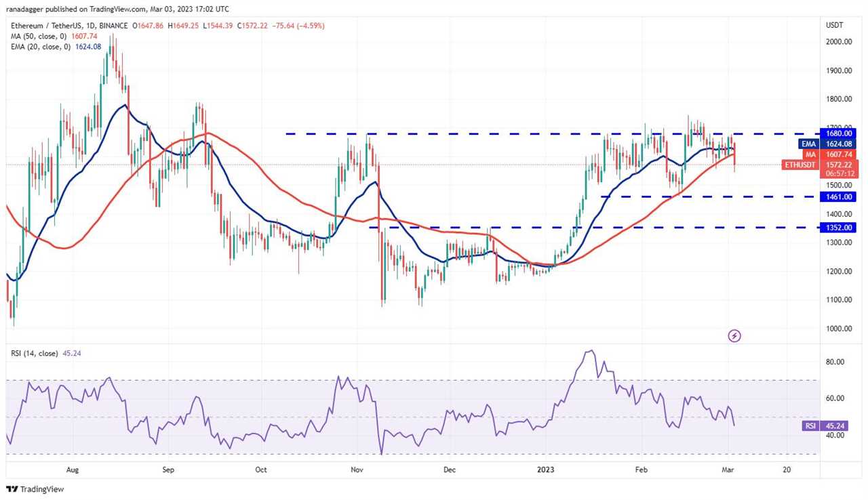Click the TradingView logo at bottom left
Image resolution: width=868 pixels, height=500 pixels.
35,489
